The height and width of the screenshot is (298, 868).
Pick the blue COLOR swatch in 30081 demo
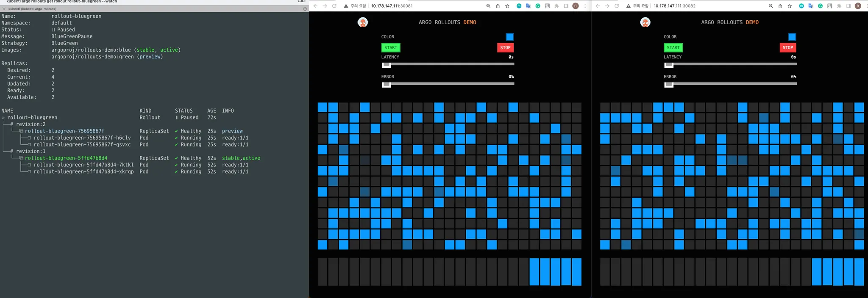click(509, 37)
